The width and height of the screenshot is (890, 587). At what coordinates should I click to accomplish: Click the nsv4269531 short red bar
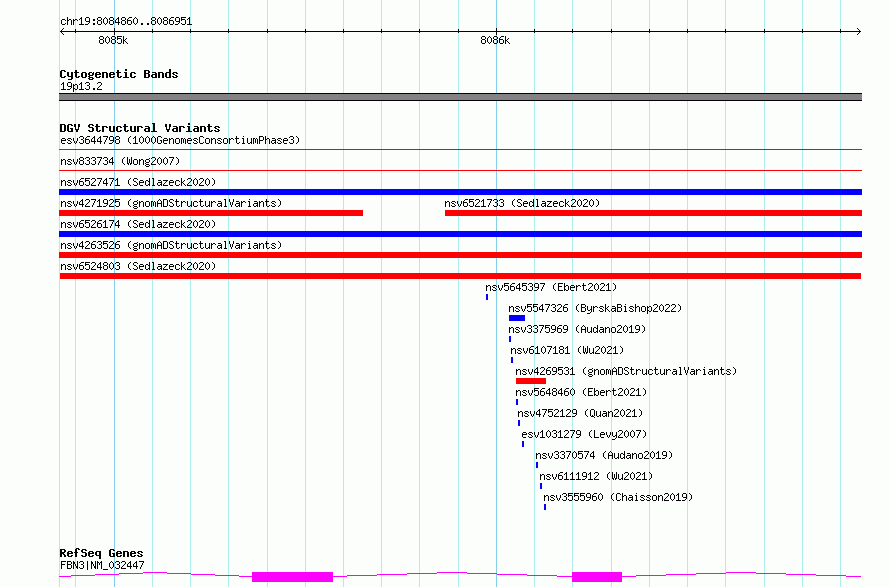[x=531, y=381]
